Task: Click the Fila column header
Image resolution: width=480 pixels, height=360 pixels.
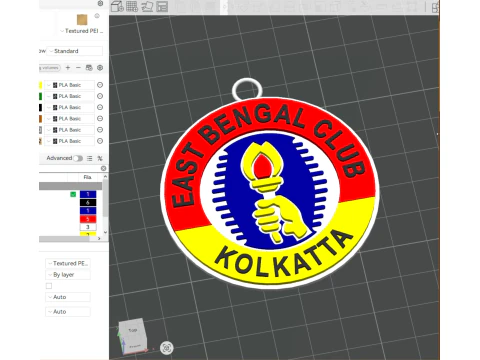Action: click(87, 177)
